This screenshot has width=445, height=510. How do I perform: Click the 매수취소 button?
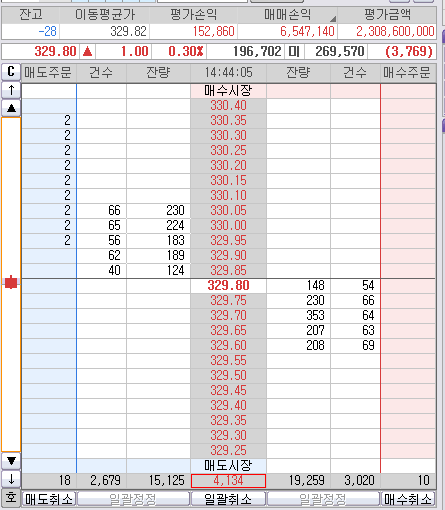point(408,499)
